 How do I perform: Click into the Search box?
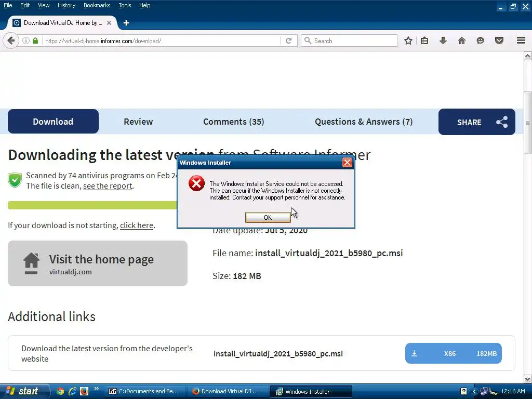(x=349, y=41)
